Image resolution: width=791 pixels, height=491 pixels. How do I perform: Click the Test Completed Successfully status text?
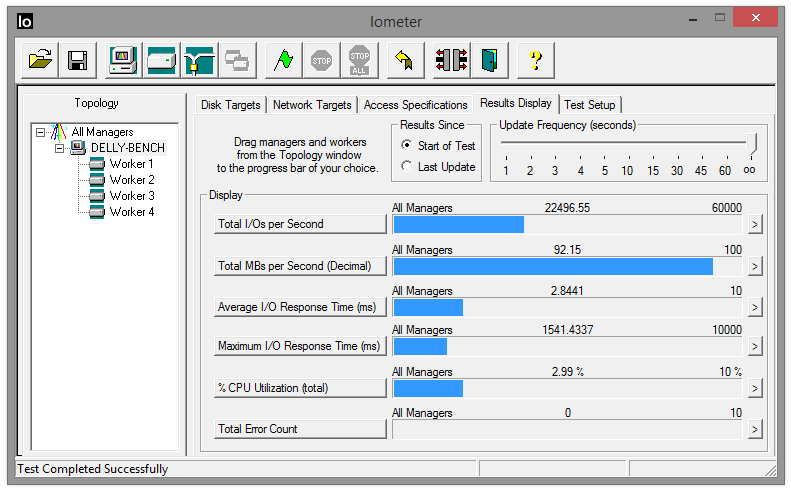pos(92,469)
